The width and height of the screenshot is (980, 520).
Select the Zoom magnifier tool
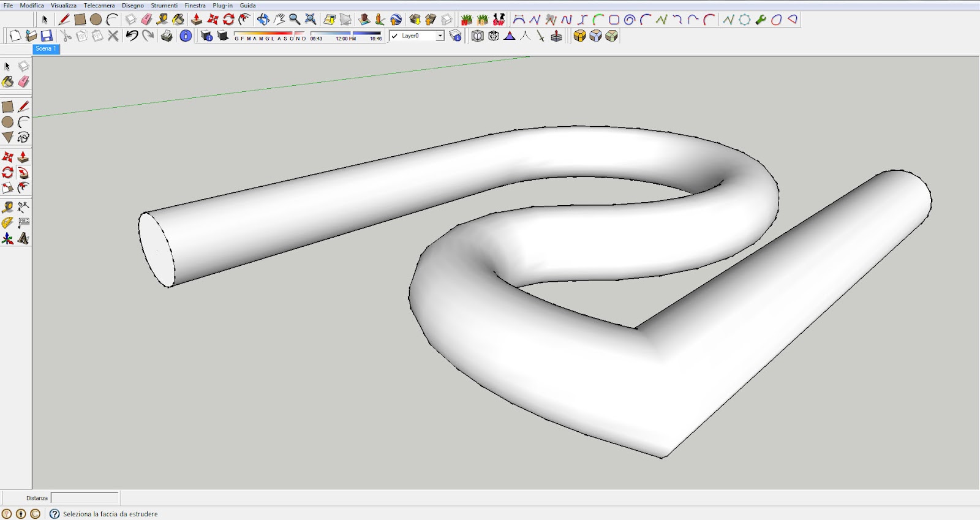pyautogui.click(x=295, y=20)
